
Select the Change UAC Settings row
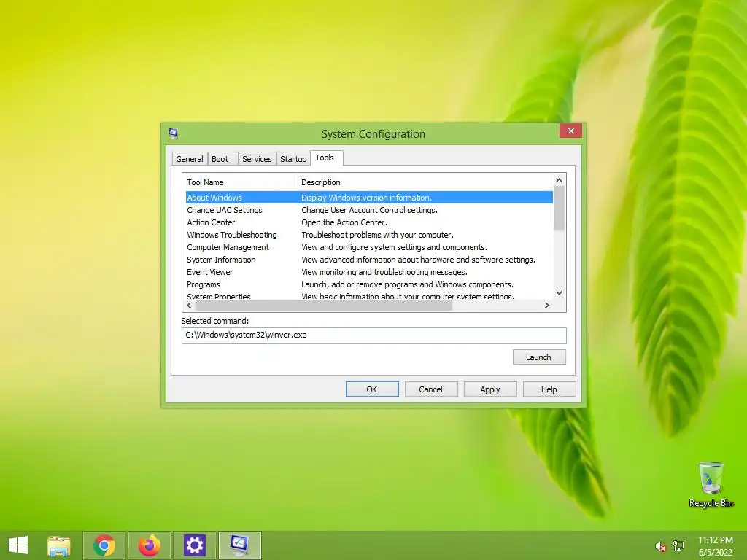coord(369,210)
